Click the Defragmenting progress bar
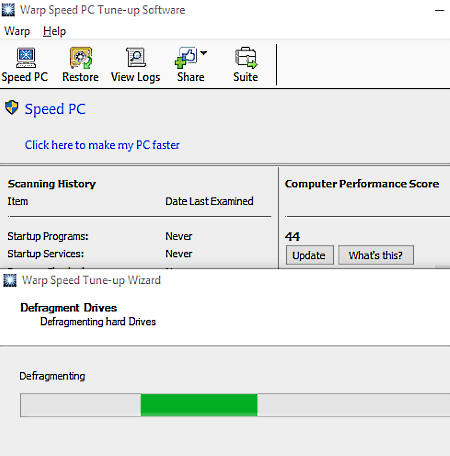This screenshot has width=450, height=456. pyautogui.click(x=235, y=405)
